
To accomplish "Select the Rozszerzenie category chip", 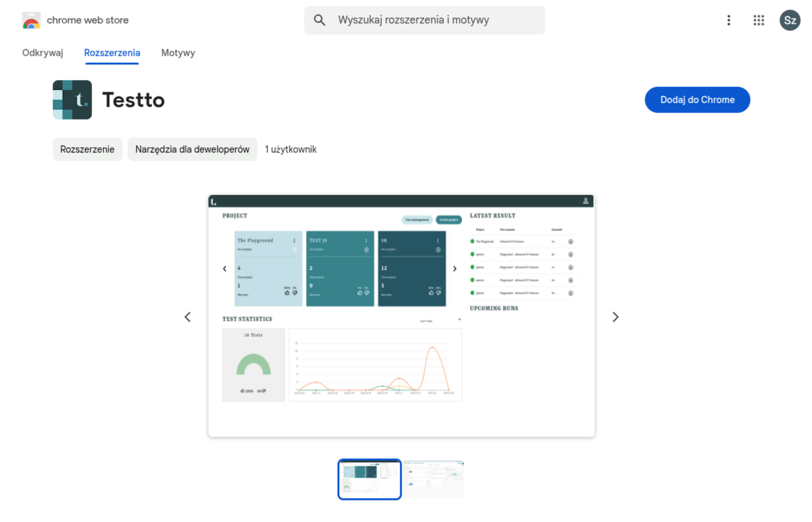I will coord(87,149).
